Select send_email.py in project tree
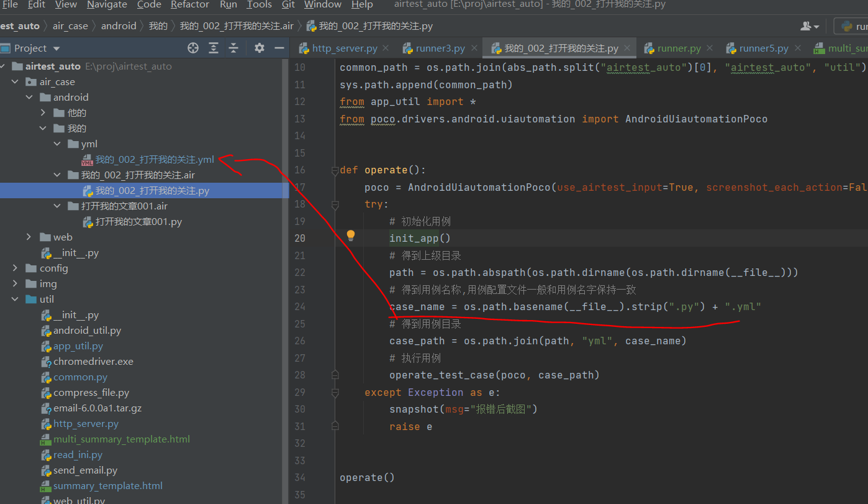The height and width of the screenshot is (504, 868). pos(85,470)
